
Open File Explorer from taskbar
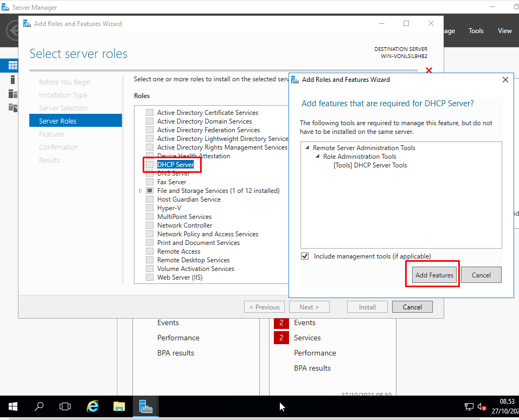tap(119, 406)
